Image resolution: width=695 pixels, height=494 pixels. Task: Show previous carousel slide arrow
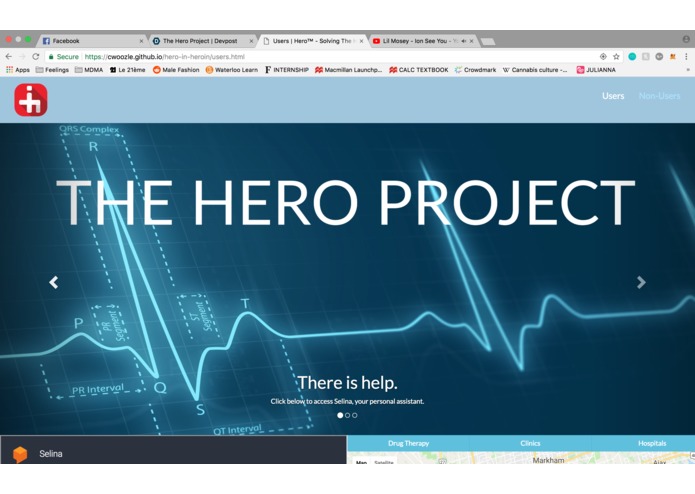click(x=54, y=282)
